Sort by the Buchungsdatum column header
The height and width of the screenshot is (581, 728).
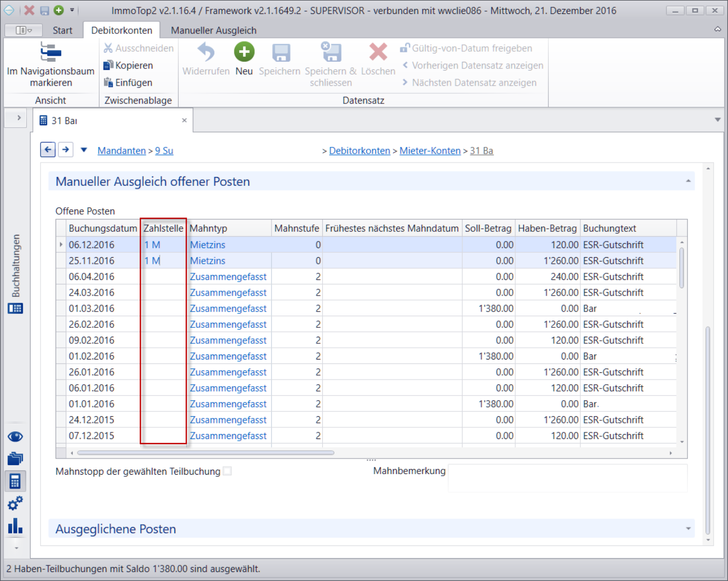(103, 228)
